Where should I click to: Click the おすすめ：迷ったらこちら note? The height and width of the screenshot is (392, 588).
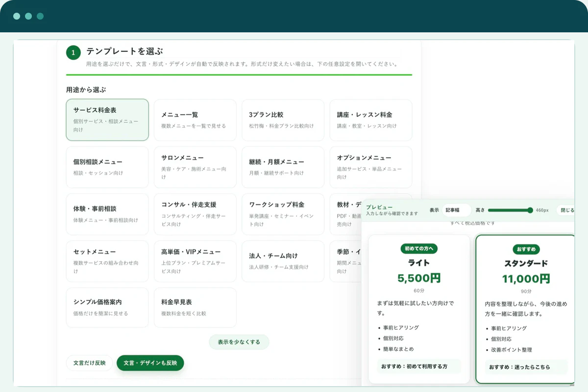[x=526, y=367]
